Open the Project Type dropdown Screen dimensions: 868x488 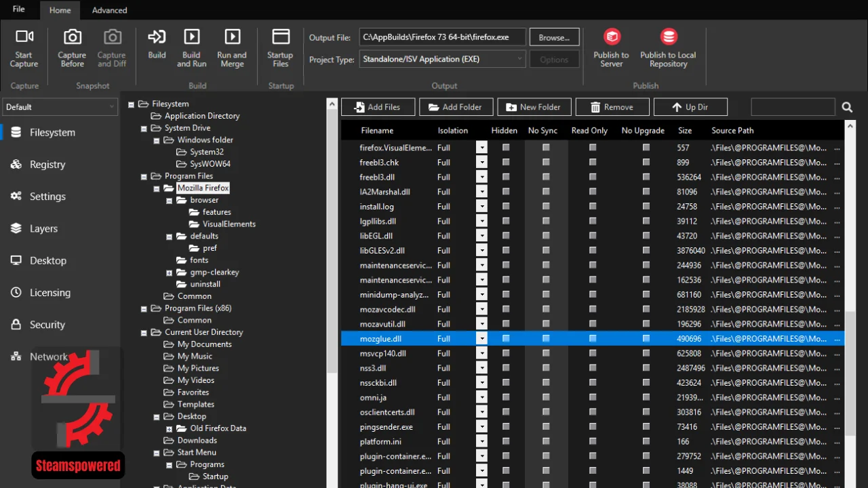point(442,59)
